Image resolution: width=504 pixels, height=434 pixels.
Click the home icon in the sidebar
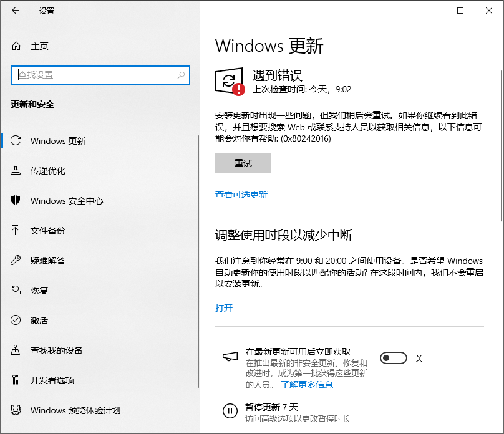15,46
